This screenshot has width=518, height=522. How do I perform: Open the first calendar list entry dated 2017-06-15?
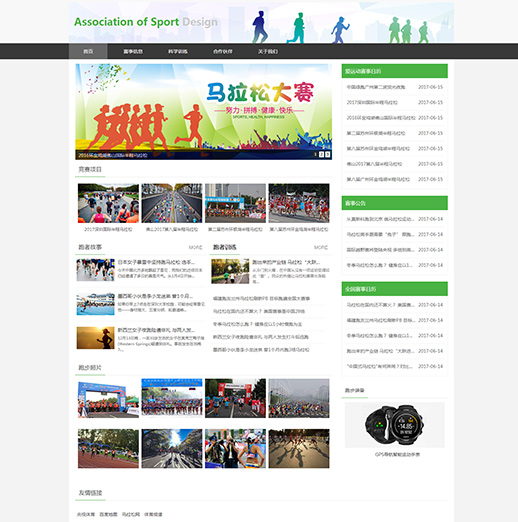click(394, 87)
